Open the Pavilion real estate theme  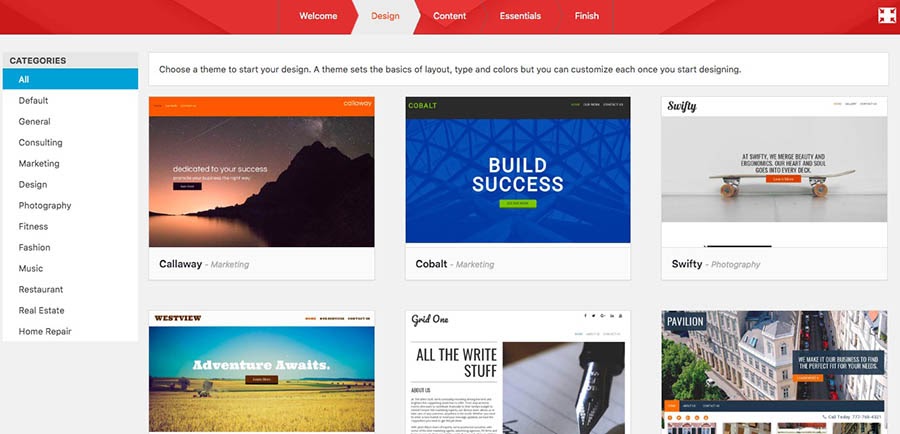(x=774, y=372)
